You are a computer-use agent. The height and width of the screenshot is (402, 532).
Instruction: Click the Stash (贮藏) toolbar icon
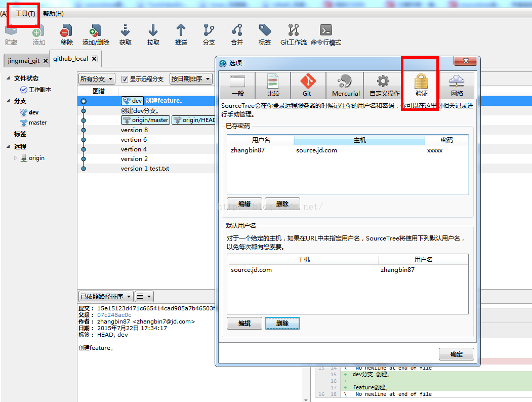coord(11,35)
